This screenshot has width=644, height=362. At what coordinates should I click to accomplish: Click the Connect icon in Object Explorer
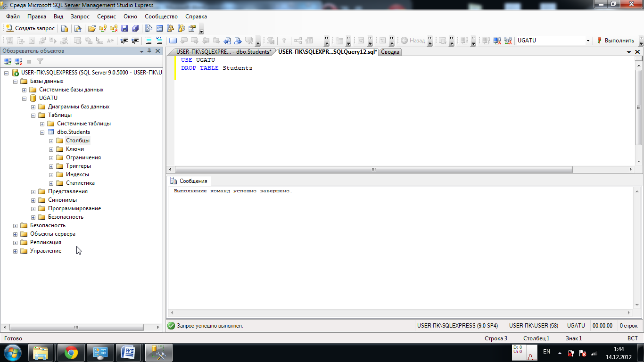tap(8, 61)
